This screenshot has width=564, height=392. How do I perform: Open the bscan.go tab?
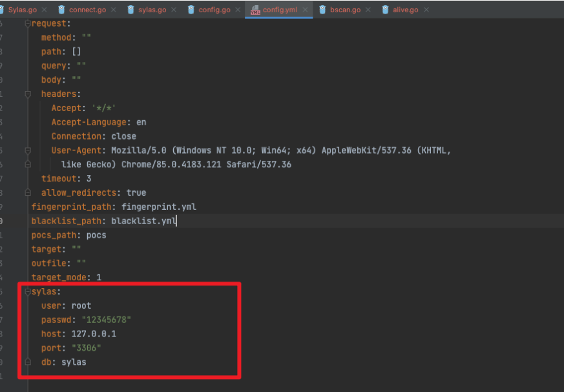point(345,10)
